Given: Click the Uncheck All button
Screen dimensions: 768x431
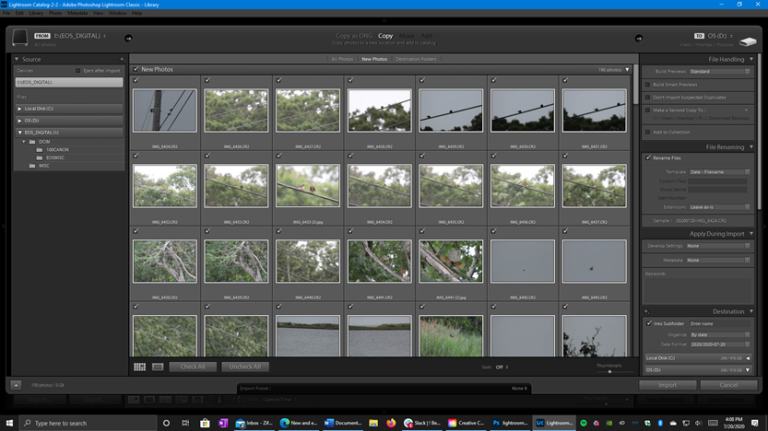Looking at the screenshot, I should (245, 367).
